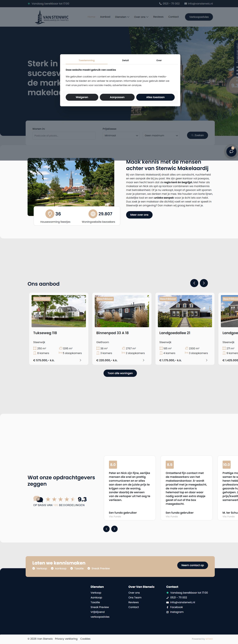Screen dimensions: 238x644
Task: Open Landgoedallee 21 via its arrow icon
Action: point(207,360)
